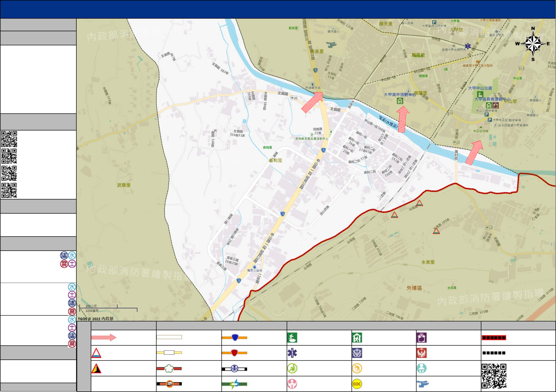This screenshot has width=556, height=392.
Task: Open the topmost QR code in left panel
Action: pos(9,139)
